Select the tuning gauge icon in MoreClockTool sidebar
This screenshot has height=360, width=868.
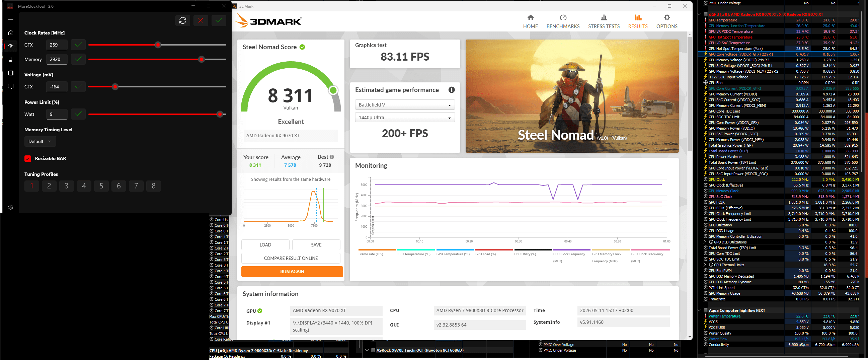(x=10, y=46)
